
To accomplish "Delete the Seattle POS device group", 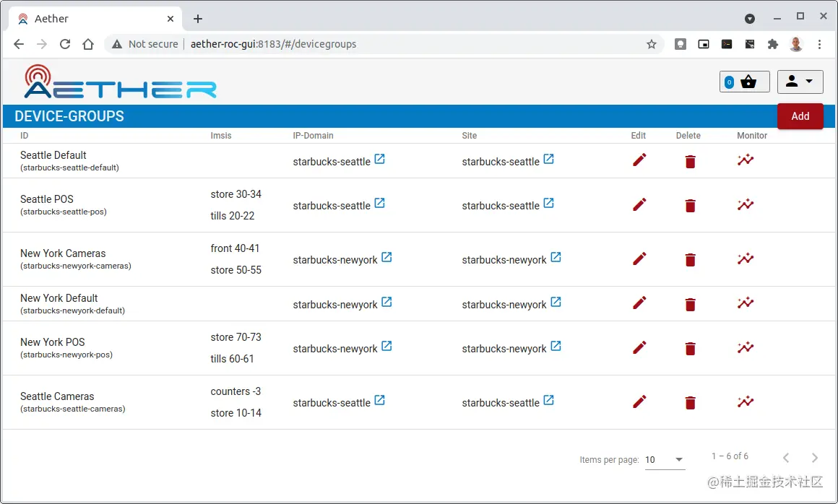I will [x=690, y=206].
